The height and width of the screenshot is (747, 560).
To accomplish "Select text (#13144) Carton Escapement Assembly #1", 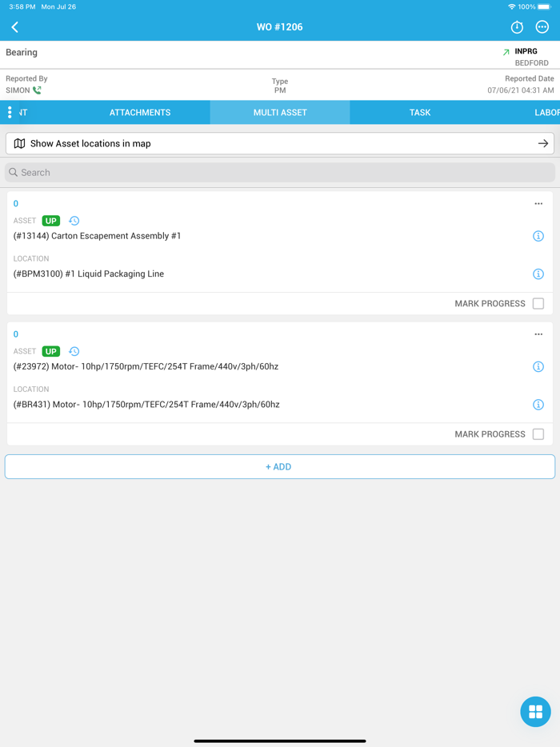I will [98, 236].
